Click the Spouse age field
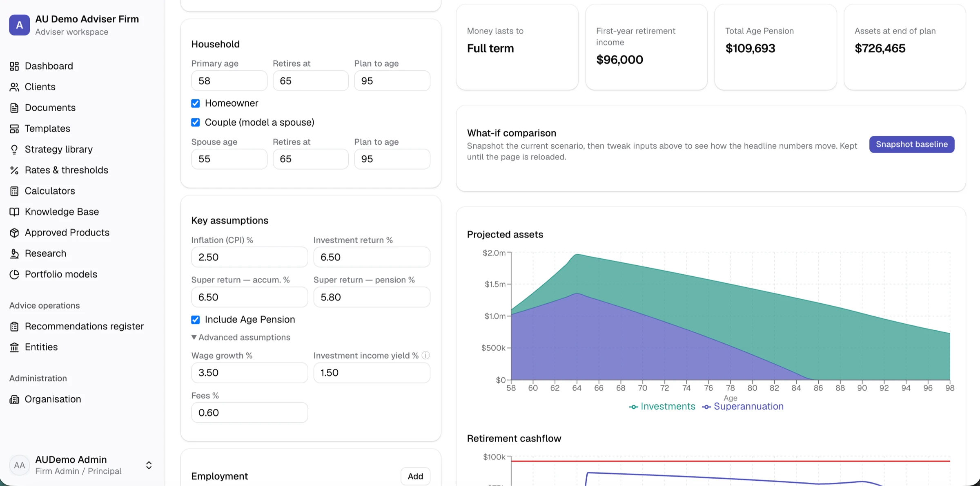The image size is (980, 486). tap(229, 159)
